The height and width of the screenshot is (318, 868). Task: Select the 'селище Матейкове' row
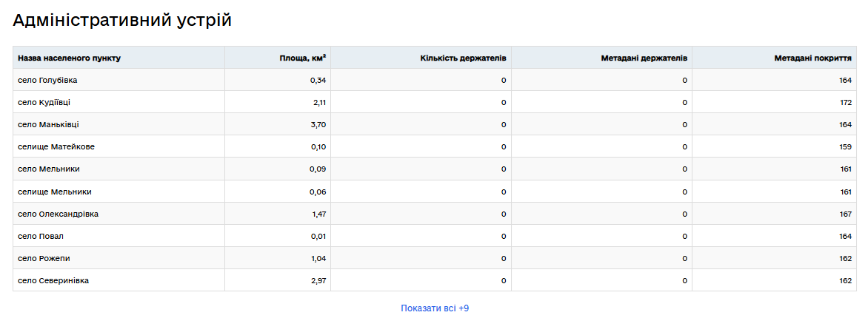(x=56, y=146)
